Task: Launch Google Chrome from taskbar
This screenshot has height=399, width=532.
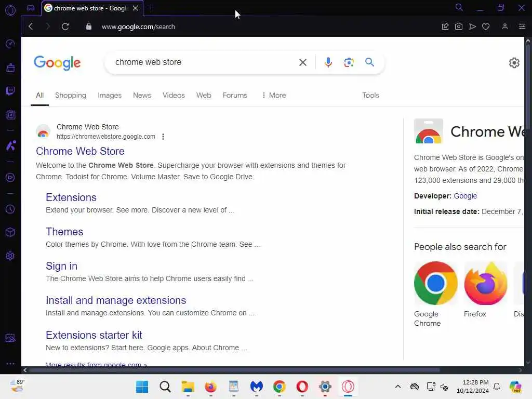Action: [279, 387]
